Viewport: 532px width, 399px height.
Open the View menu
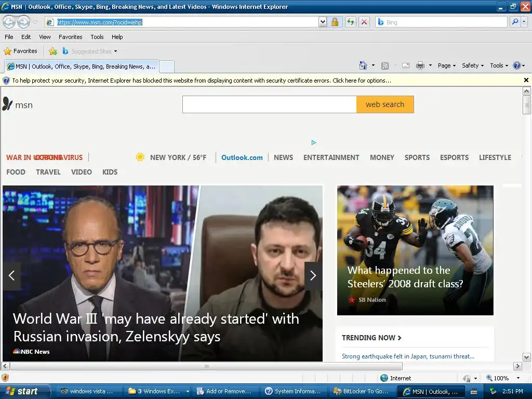pos(45,37)
